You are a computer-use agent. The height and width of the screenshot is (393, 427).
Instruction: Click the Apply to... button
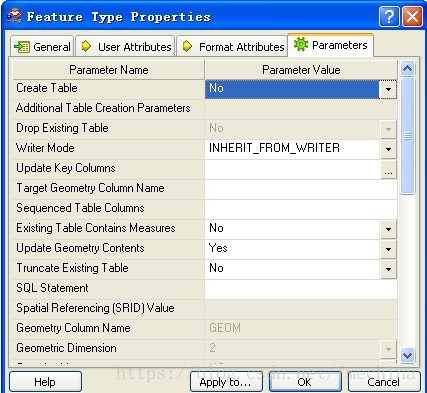click(x=226, y=382)
